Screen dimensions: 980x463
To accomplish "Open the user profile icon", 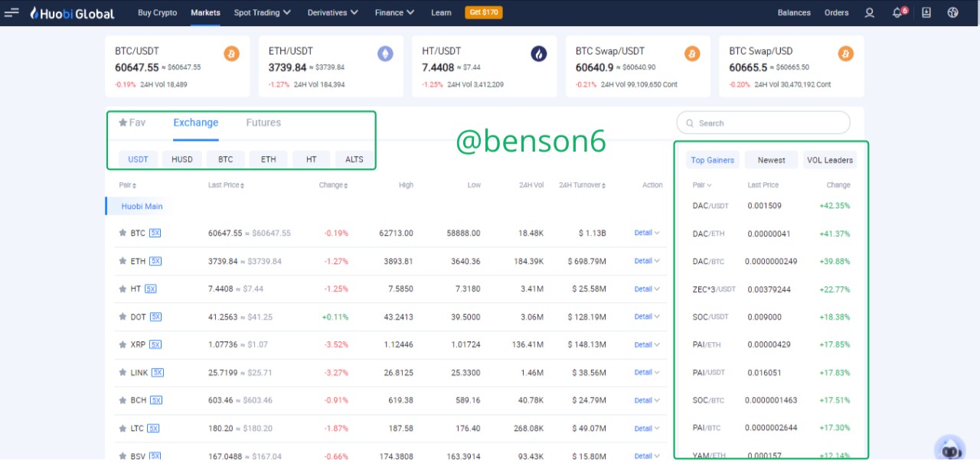I will [x=870, y=13].
